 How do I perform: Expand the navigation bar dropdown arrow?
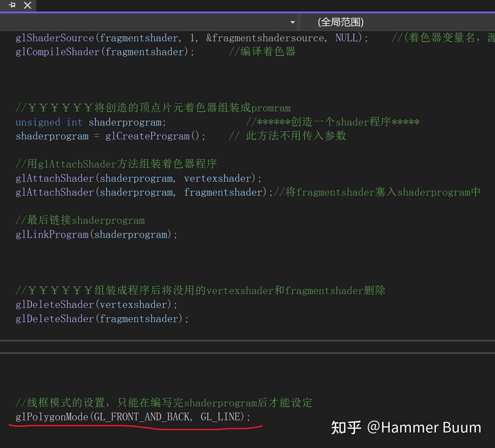(292, 22)
